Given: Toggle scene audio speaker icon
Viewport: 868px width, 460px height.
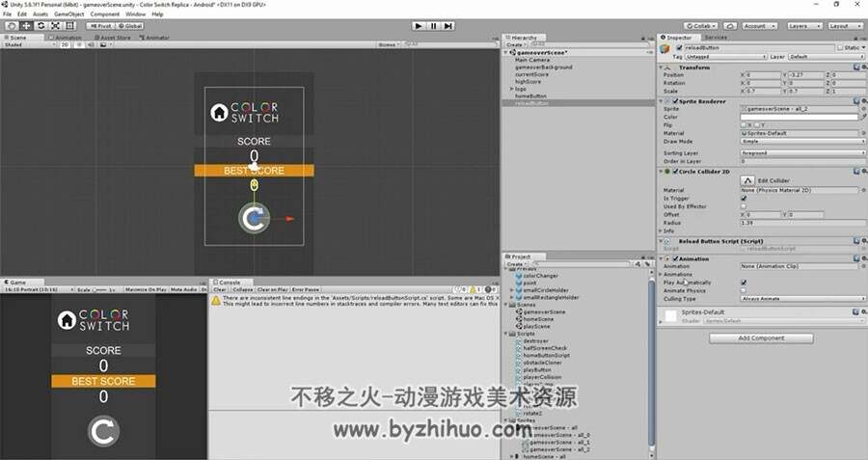Looking at the screenshot, I should click(91, 44).
